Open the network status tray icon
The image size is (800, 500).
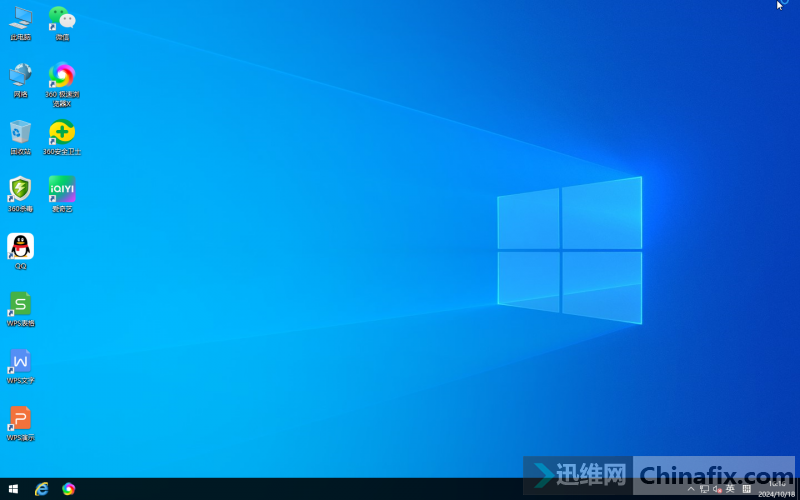(x=705, y=489)
